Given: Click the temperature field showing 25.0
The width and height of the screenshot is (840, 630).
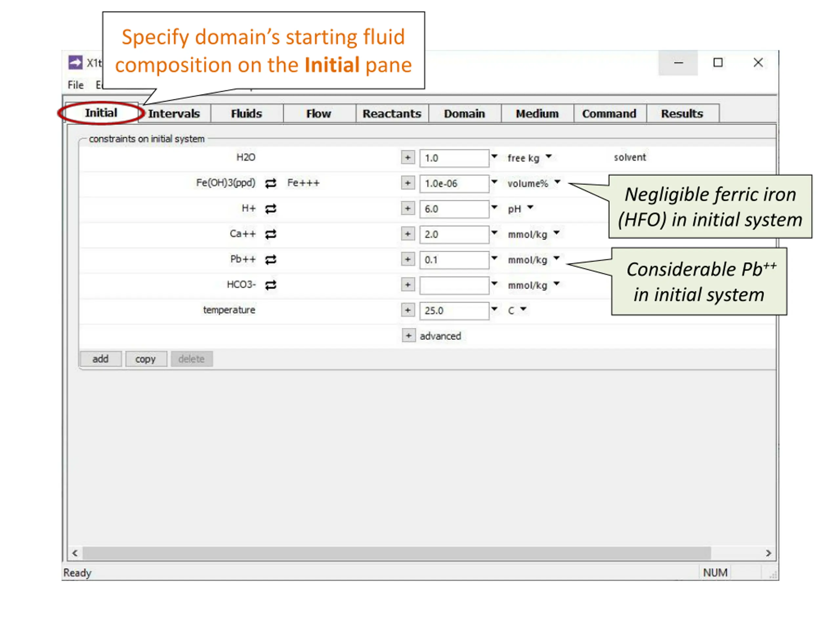Looking at the screenshot, I should tap(454, 311).
